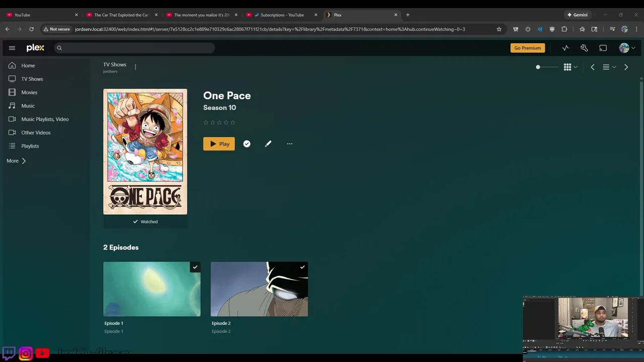Open Plex settings wrench icon

[584, 48]
